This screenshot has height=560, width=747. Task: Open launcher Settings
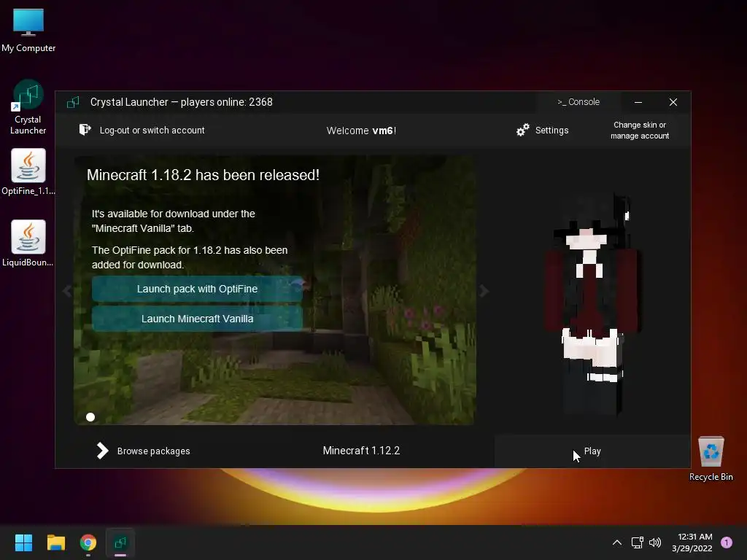coord(543,130)
